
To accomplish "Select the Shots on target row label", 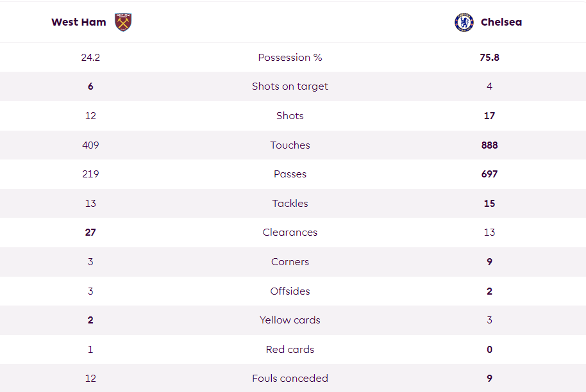I will (290, 86).
